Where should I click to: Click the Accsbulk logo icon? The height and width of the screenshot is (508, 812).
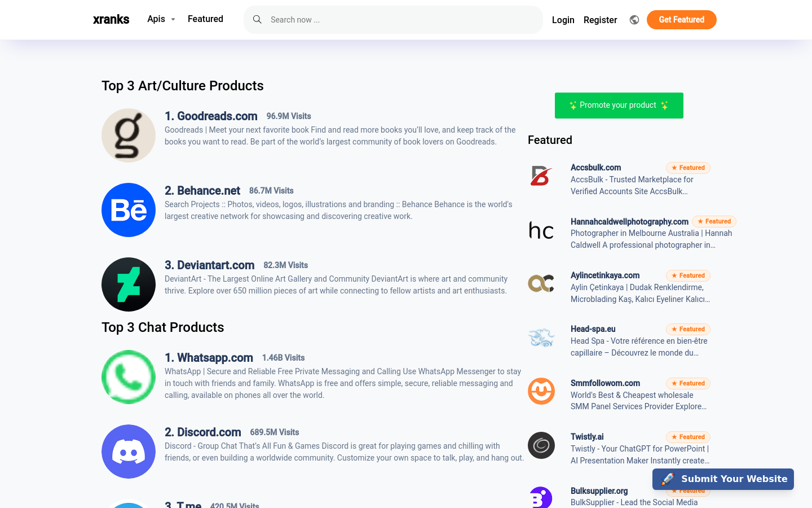[x=541, y=176]
